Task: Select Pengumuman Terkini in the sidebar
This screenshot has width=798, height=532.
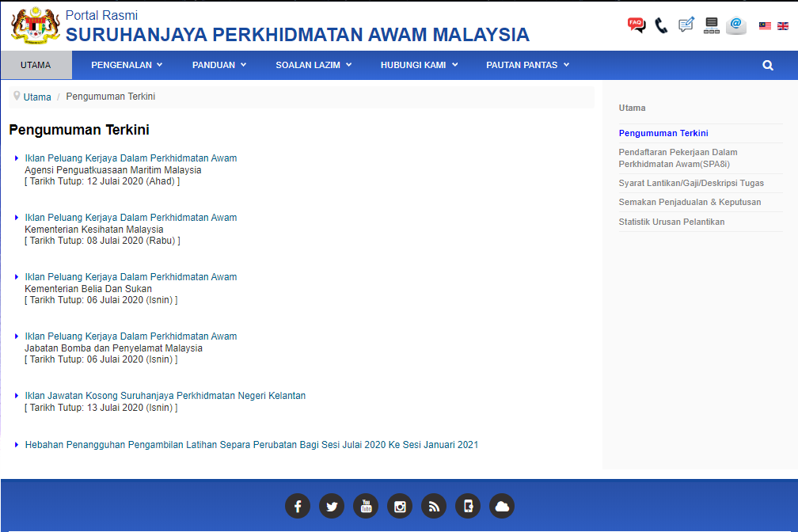Action: (663, 133)
